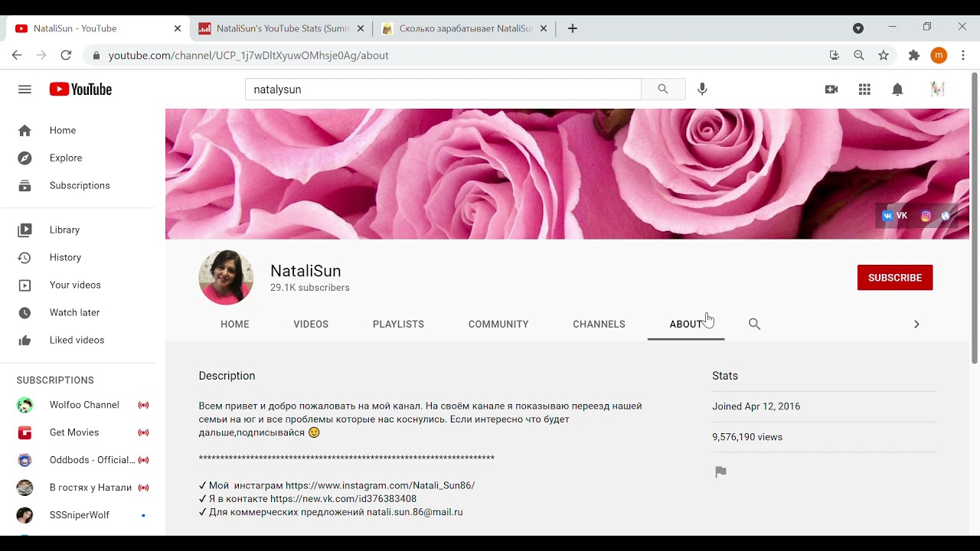Open the Chrome extensions puzzle icon
Screen dimensions: 980x551
tap(913, 55)
